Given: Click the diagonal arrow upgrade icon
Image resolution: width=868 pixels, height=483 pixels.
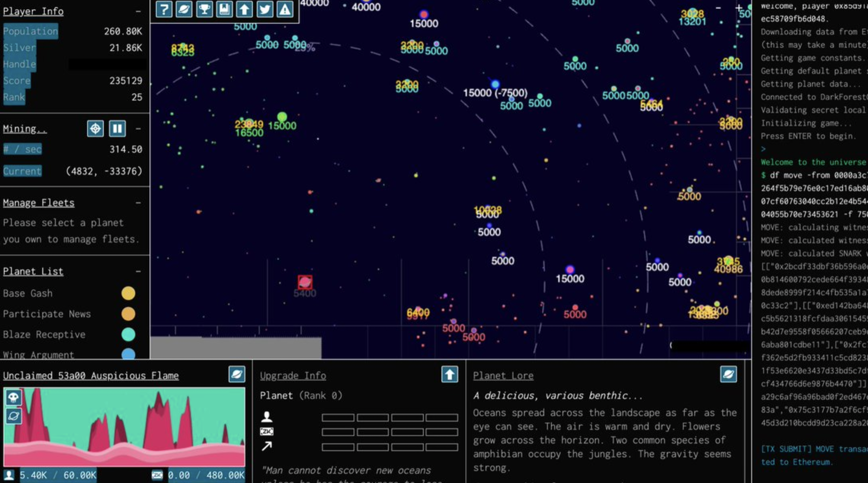Looking at the screenshot, I should 266,446.
